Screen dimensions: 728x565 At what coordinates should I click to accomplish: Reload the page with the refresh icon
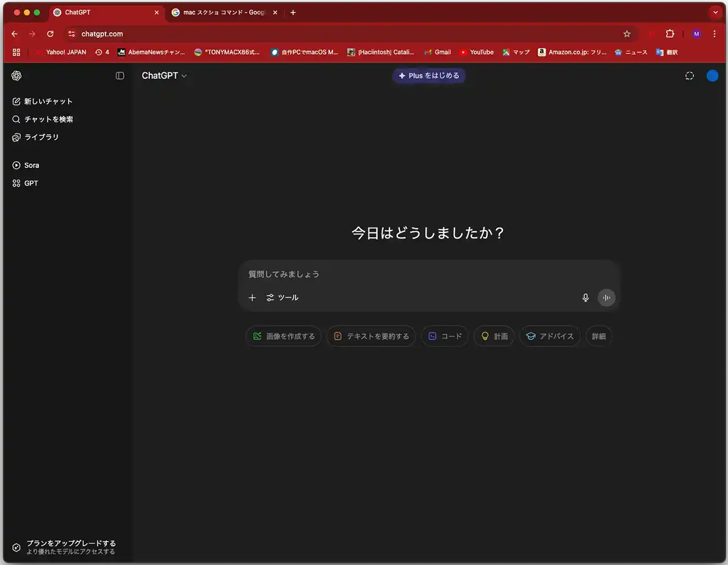coord(50,34)
